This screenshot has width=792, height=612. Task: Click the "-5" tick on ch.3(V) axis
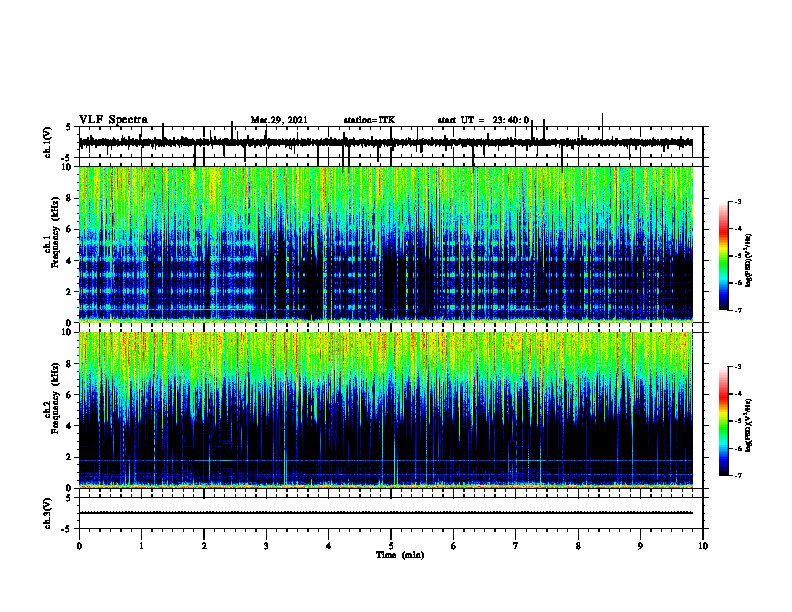coord(67,529)
